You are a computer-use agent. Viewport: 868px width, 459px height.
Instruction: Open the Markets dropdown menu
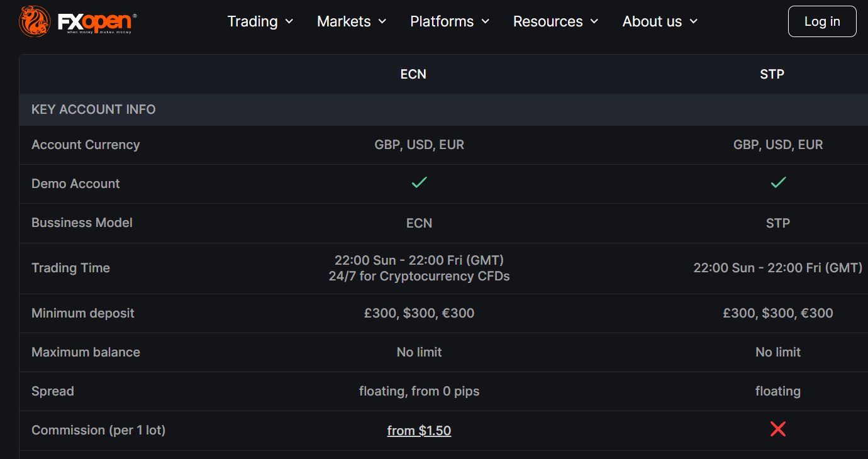(x=352, y=21)
